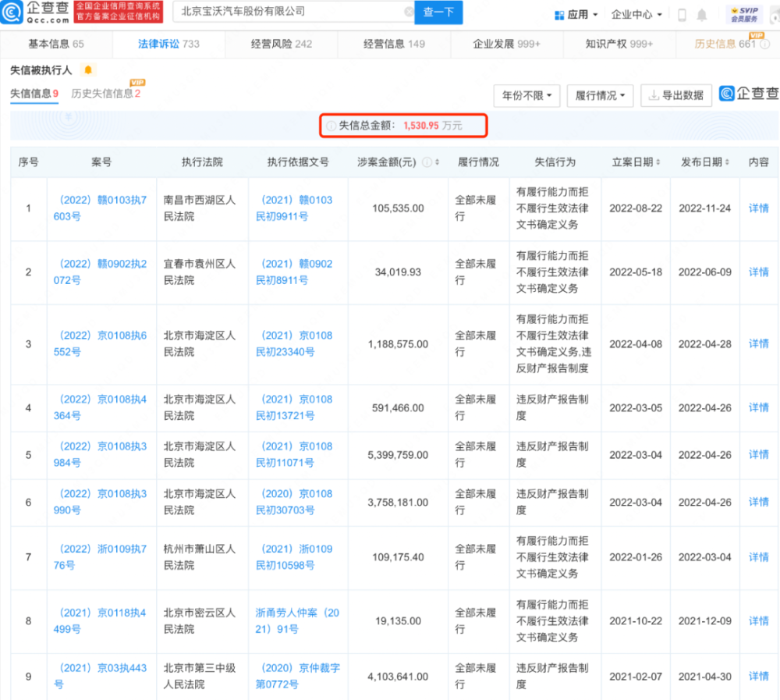This screenshot has height=700, width=780.
Task: Clear the search box with the X icon
Action: coord(409,12)
